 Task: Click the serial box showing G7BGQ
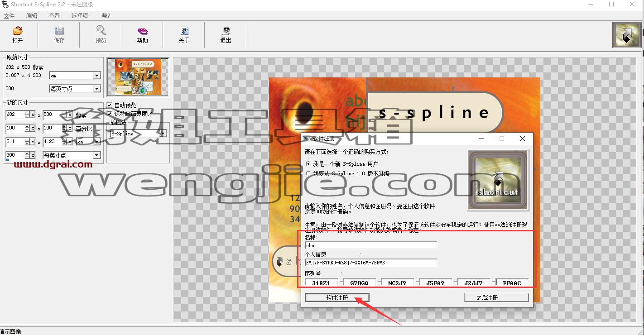pos(359,282)
